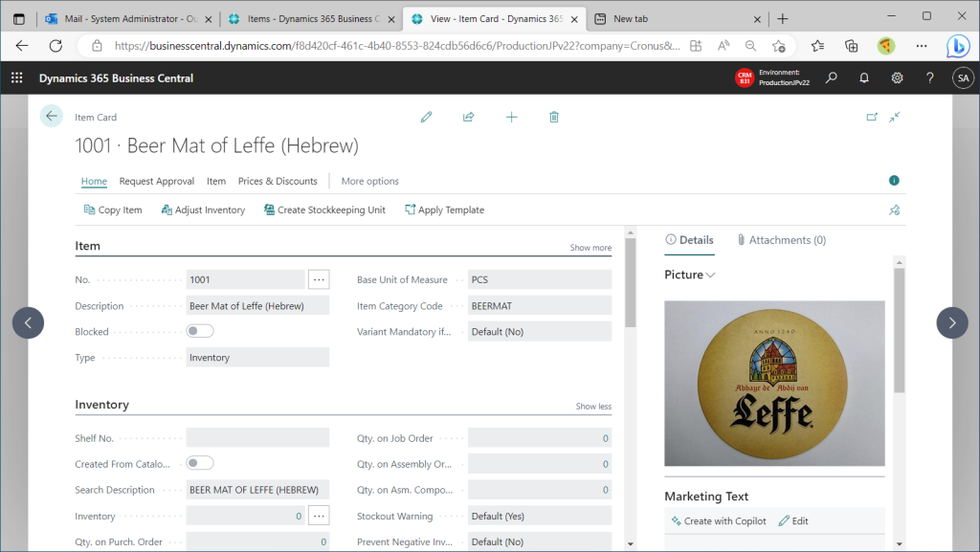Image resolution: width=980 pixels, height=552 pixels.
Task: Click the trash delete icon
Action: 554,117
